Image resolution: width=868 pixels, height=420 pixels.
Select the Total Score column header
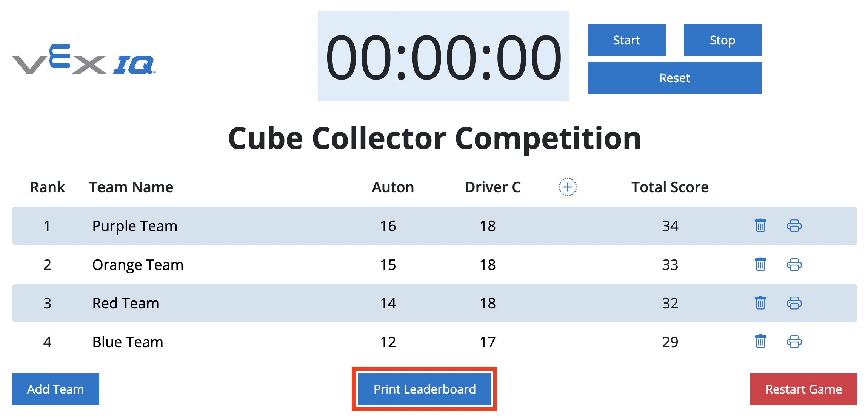point(669,187)
